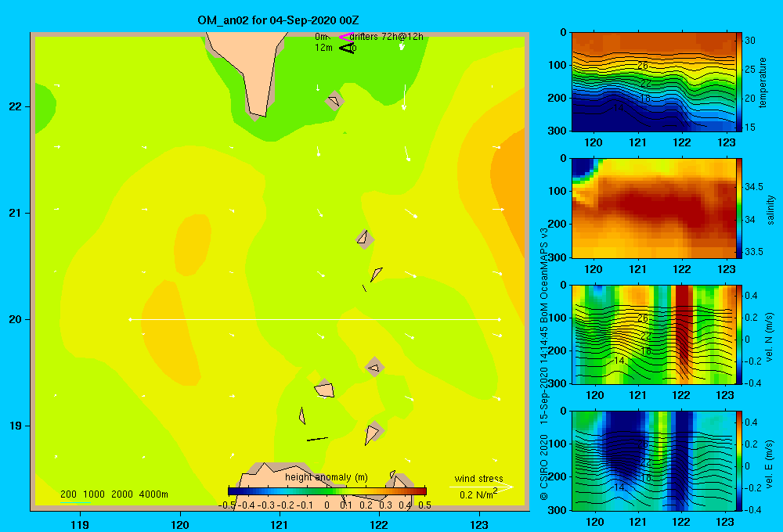Click longitude label "123" on the main map axis
783x532 pixels.
pos(479,524)
